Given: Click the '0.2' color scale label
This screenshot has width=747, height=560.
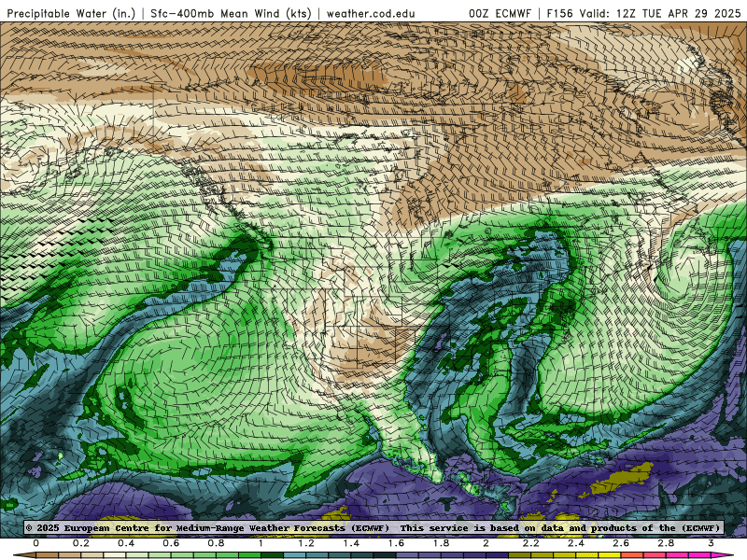Looking at the screenshot, I should tap(81, 543).
